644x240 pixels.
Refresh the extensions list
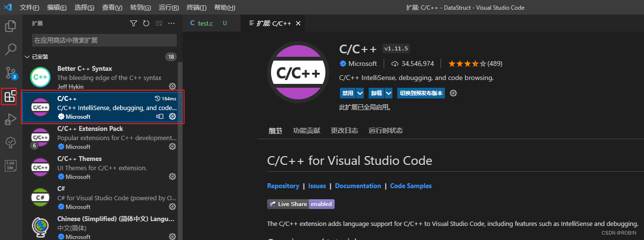146,23
